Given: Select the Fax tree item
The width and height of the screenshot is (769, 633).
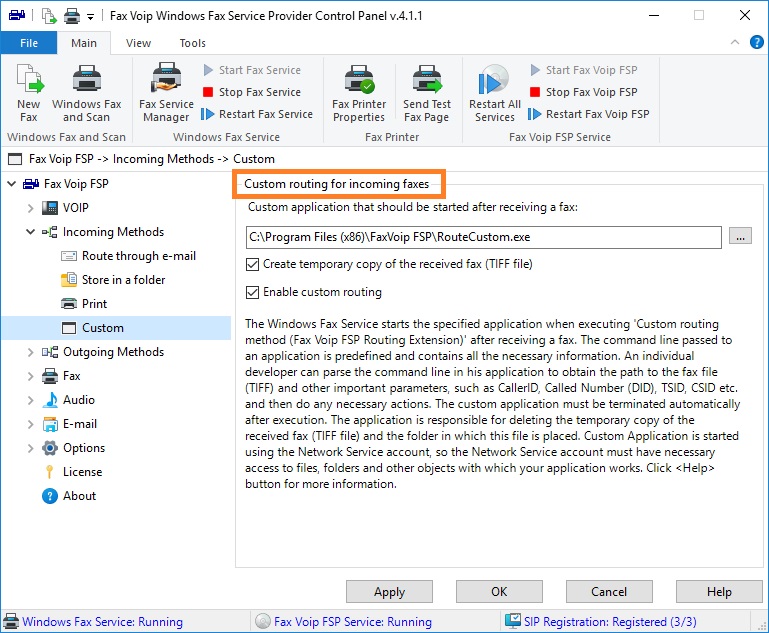Looking at the screenshot, I should coord(61,376).
